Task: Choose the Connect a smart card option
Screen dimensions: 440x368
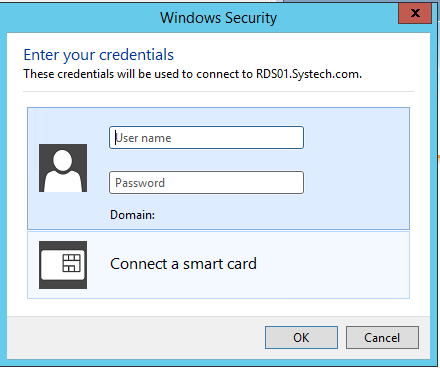Action: 183,264
